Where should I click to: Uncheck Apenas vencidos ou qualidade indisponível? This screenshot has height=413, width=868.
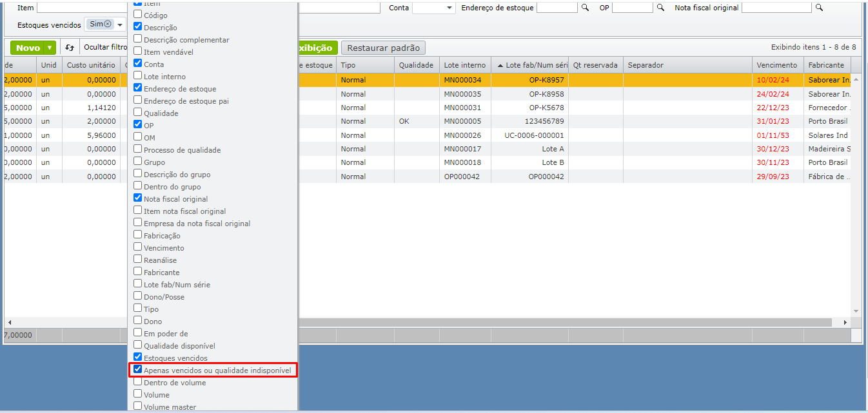[x=138, y=370]
